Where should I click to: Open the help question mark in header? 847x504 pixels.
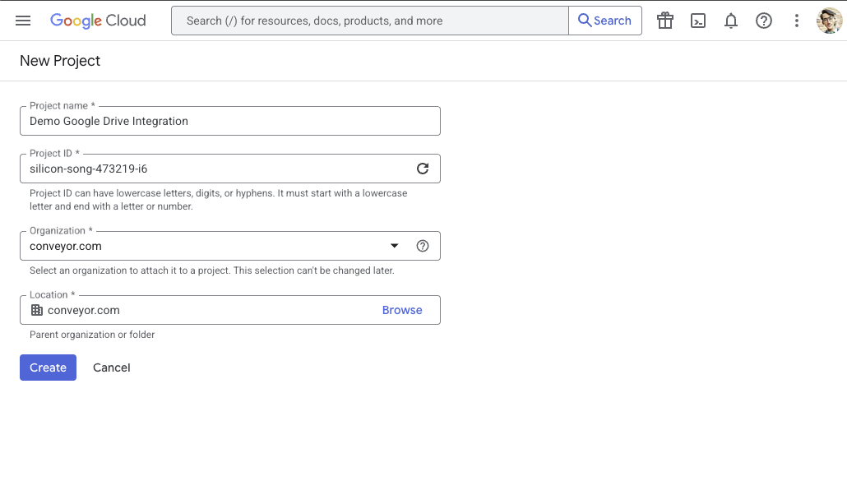pyautogui.click(x=764, y=21)
